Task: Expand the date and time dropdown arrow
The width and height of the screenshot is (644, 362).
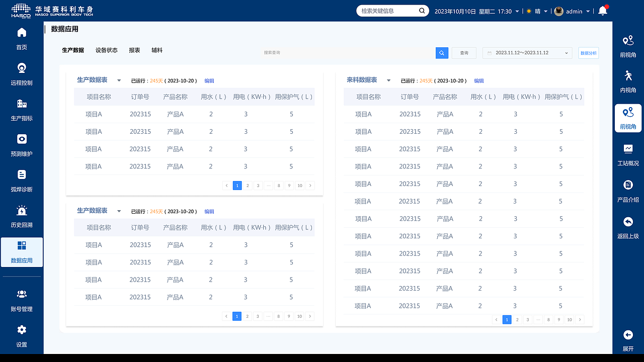Action: (517, 12)
